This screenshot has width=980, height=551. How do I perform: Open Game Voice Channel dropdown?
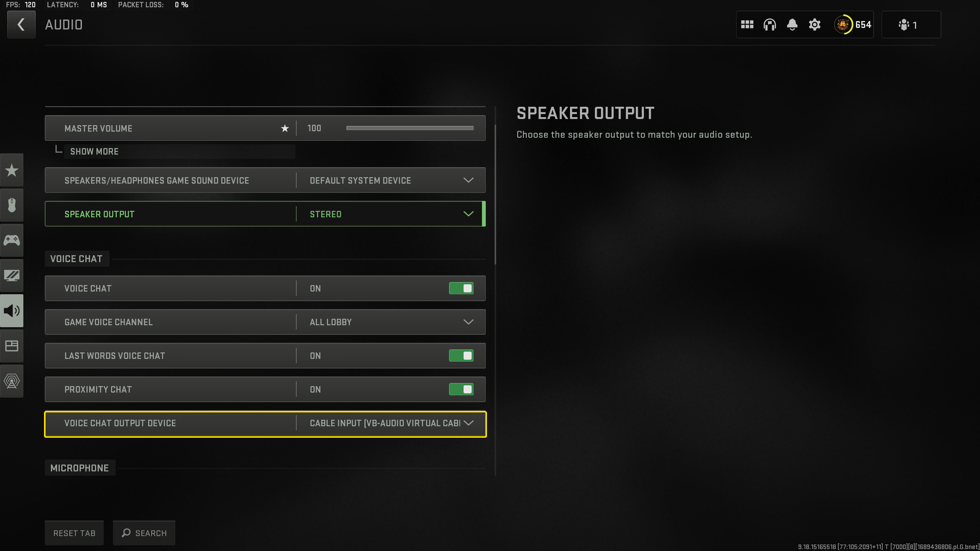click(469, 321)
